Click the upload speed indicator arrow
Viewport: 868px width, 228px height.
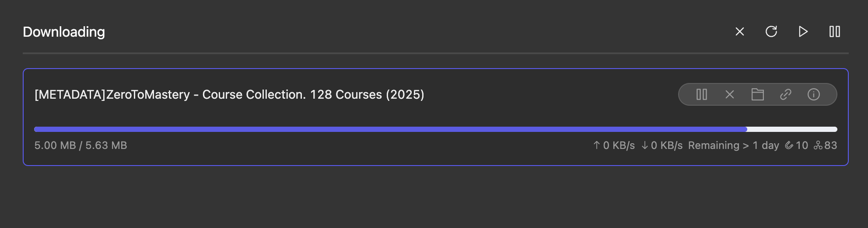point(596,145)
